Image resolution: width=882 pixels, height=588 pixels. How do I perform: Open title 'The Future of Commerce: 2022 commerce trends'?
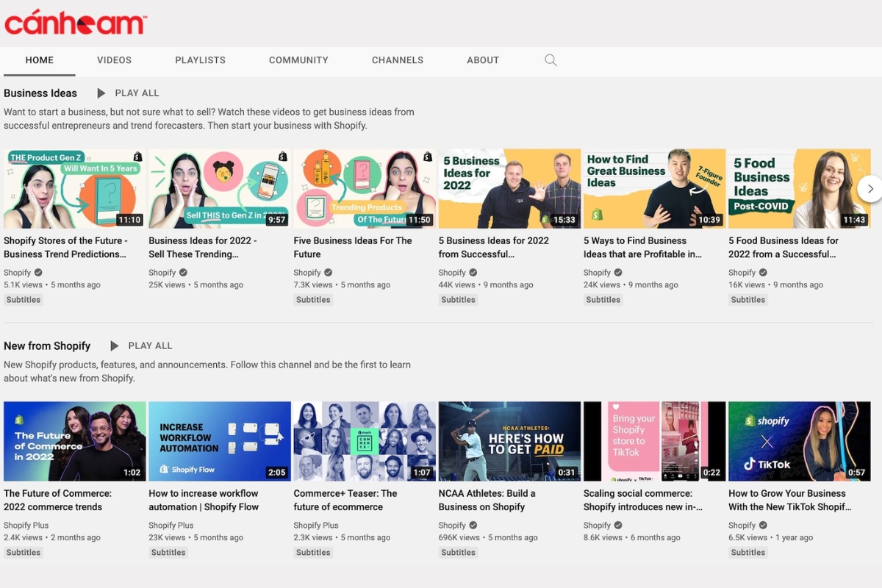click(58, 501)
